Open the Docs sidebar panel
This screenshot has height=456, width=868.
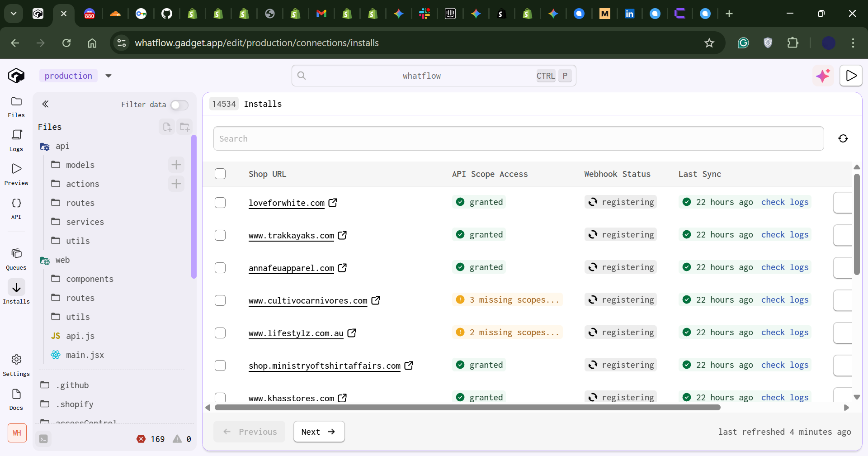pos(16,399)
